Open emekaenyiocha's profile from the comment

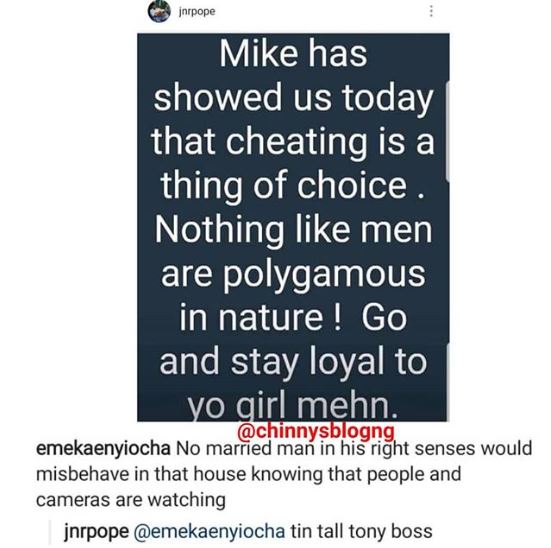click(103, 449)
